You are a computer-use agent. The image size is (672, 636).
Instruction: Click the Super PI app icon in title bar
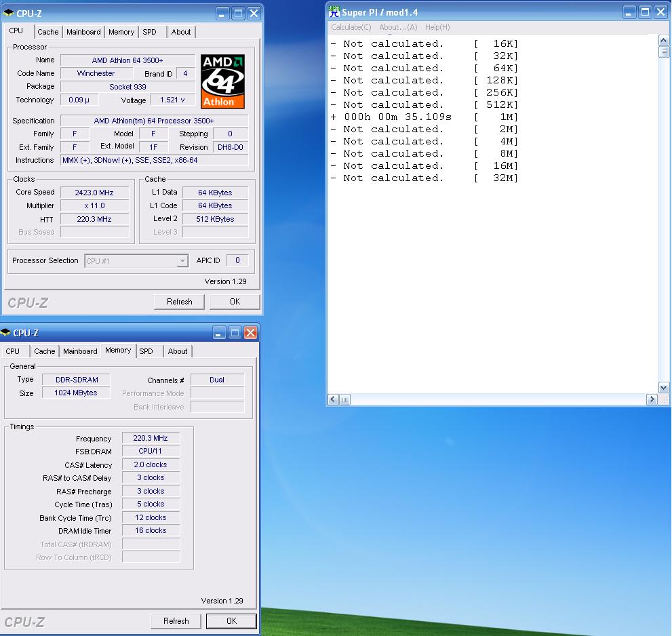(x=334, y=12)
